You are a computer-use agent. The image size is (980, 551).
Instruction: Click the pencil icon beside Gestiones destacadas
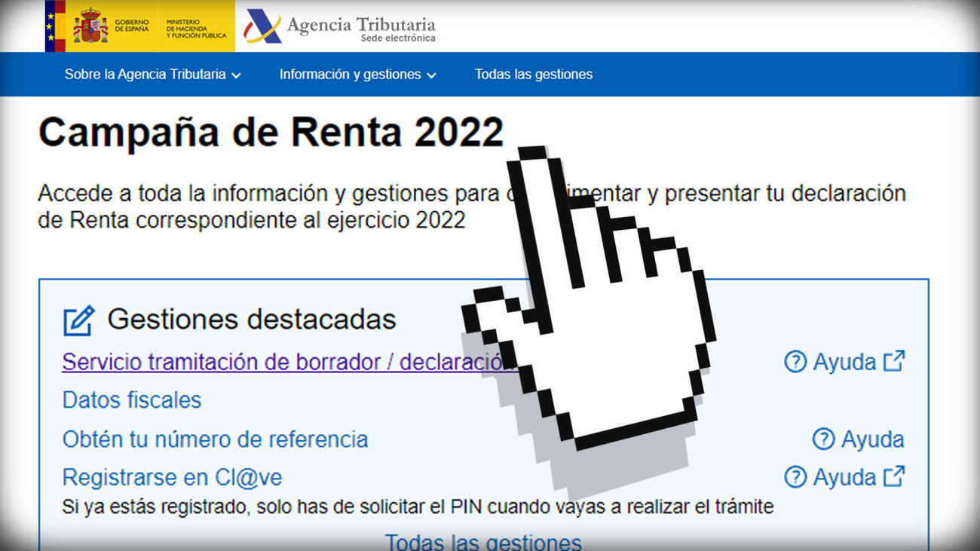coord(78,320)
